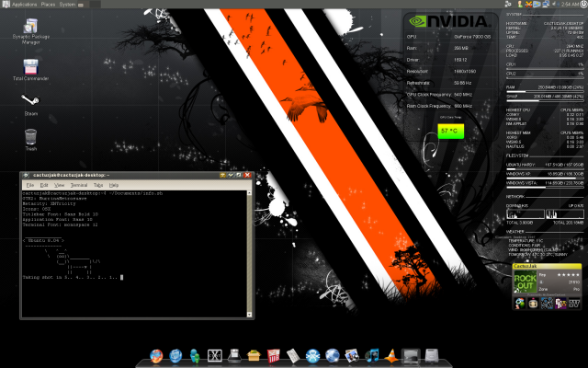Open the network monitors tray icon
Screen dimensions: 588x368
pos(546,4)
